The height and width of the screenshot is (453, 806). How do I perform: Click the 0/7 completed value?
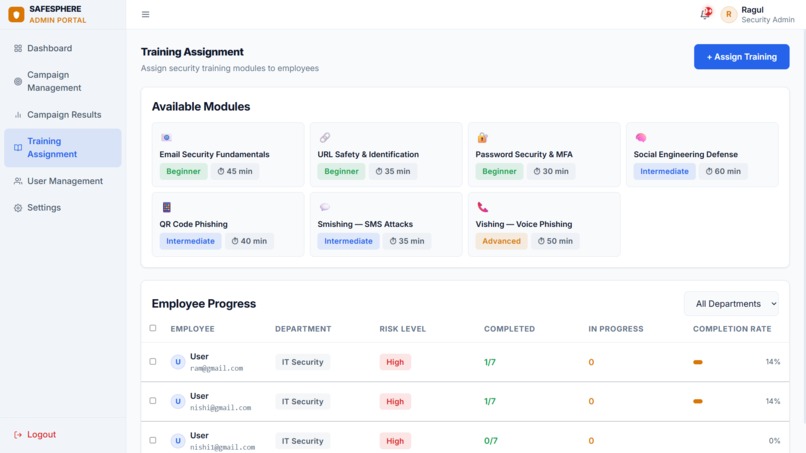[490, 441]
